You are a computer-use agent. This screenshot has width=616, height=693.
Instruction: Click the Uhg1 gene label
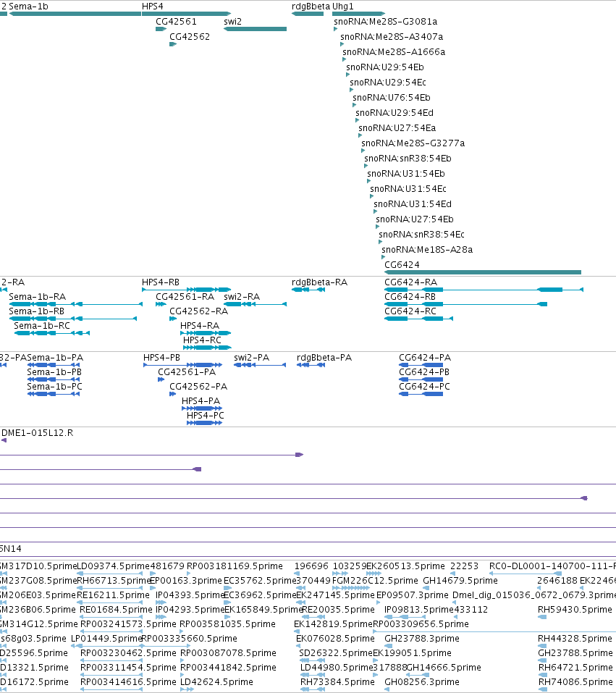click(343, 7)
